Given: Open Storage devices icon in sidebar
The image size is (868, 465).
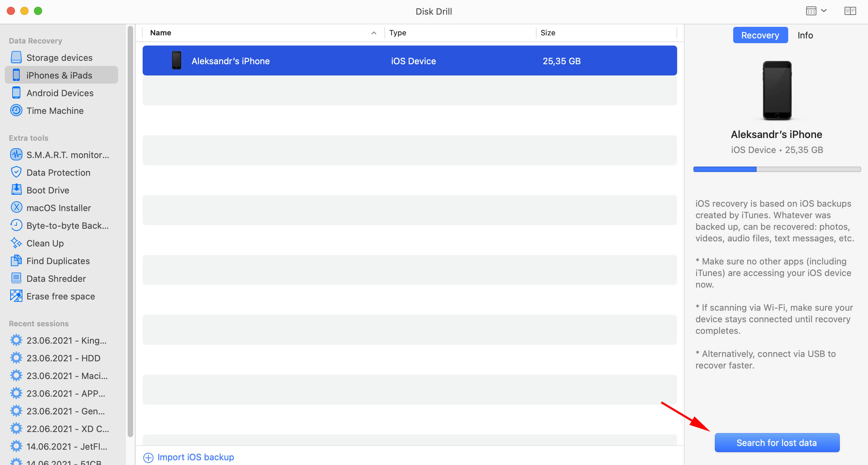Looking at the screenshot, I should pos(16,57).
